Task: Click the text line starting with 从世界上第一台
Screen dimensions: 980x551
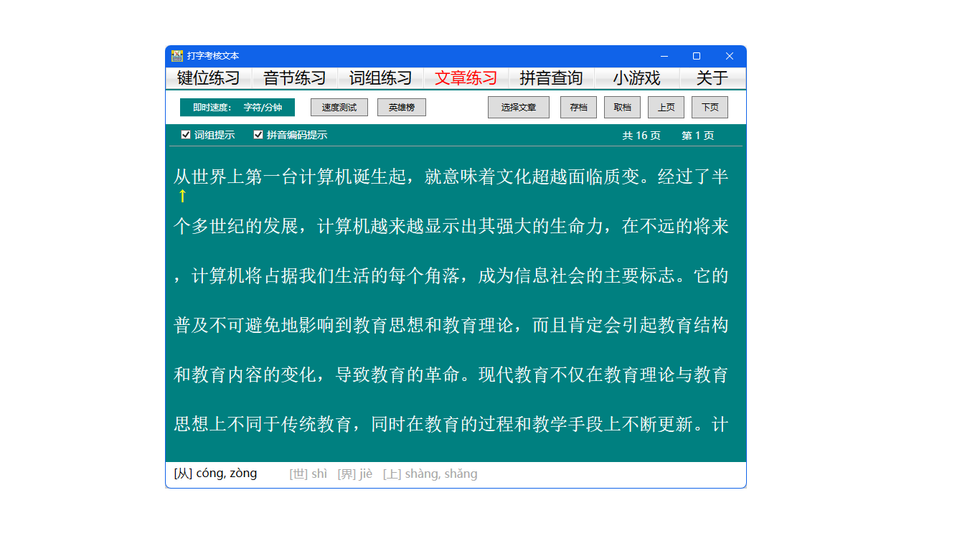Action: click(x=451, y=177)
